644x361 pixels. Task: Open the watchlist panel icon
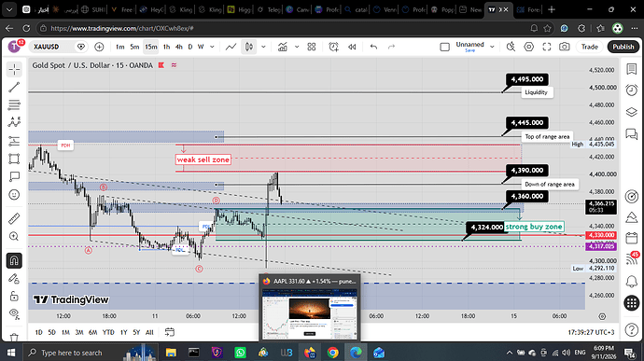631,69
